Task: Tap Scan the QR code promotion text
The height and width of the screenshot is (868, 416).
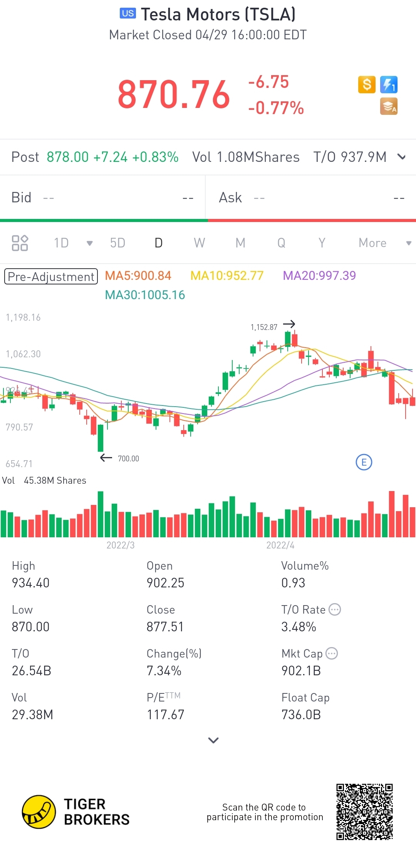Action: (265, 812)
